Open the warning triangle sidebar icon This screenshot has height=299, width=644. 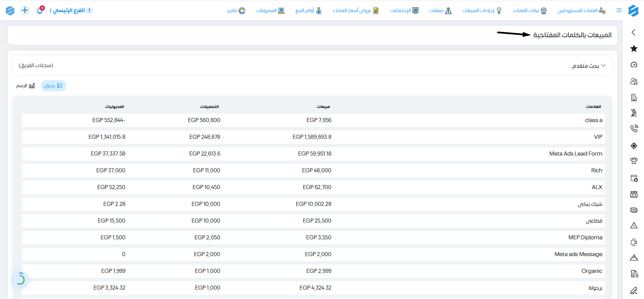634,226
